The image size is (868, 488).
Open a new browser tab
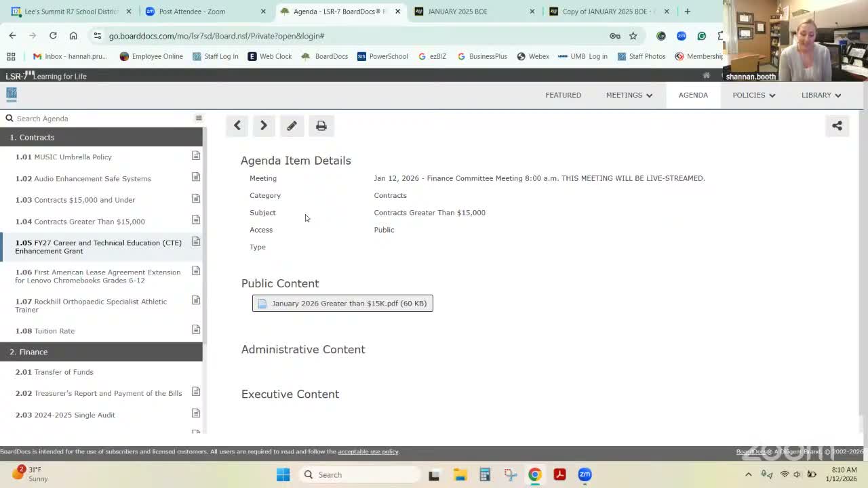[687, 12]
